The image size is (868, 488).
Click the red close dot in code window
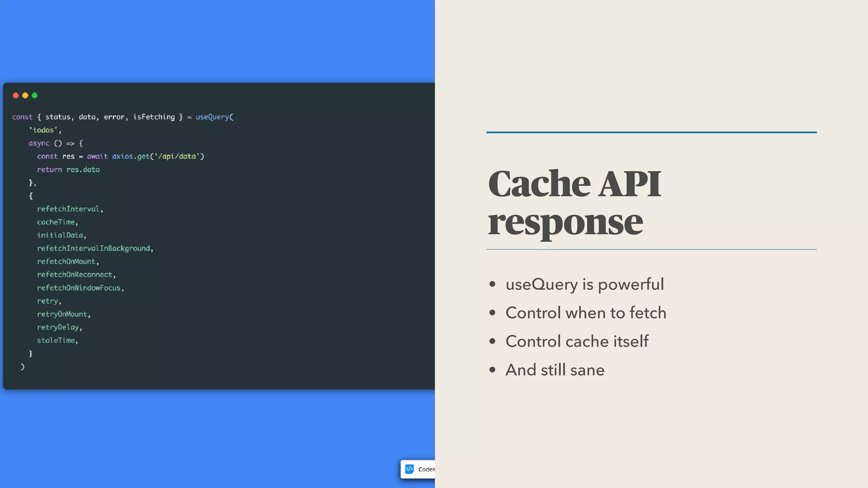(x=16, y=95)
